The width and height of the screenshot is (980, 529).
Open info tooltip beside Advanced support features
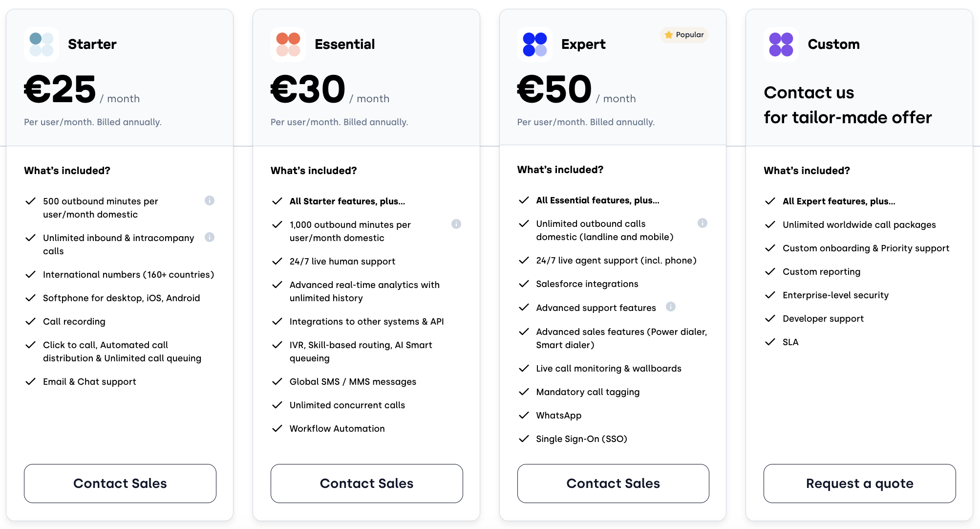click(x=671, y=307)
